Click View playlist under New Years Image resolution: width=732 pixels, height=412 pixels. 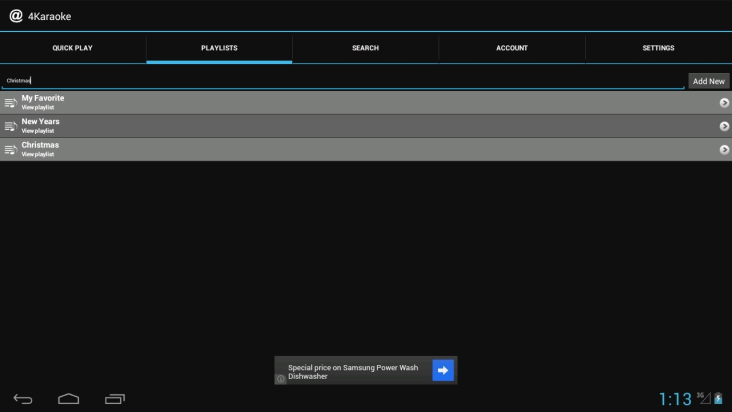point(37,131)
